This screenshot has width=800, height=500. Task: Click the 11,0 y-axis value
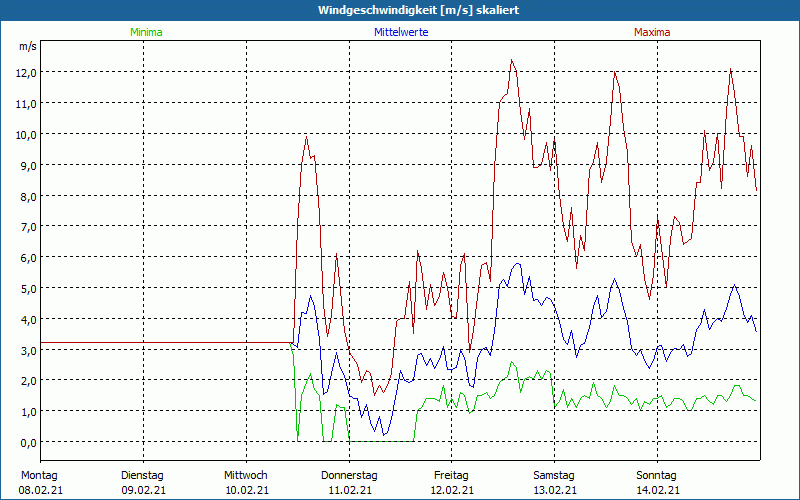coord(28,104)
